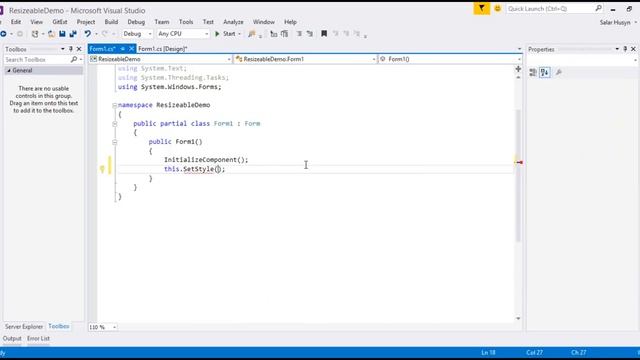The height and width of the screenshot is (360, 640).
Task: Pin the Properties panel with auto-hide icon
Action: tap(625, 49)
